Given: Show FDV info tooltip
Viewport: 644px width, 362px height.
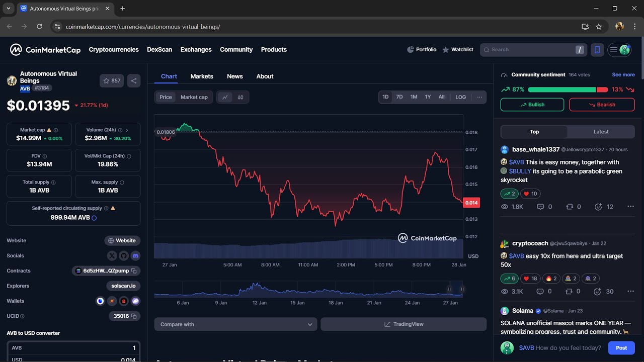Looking at the screenshot, I should tap(45, 156).
